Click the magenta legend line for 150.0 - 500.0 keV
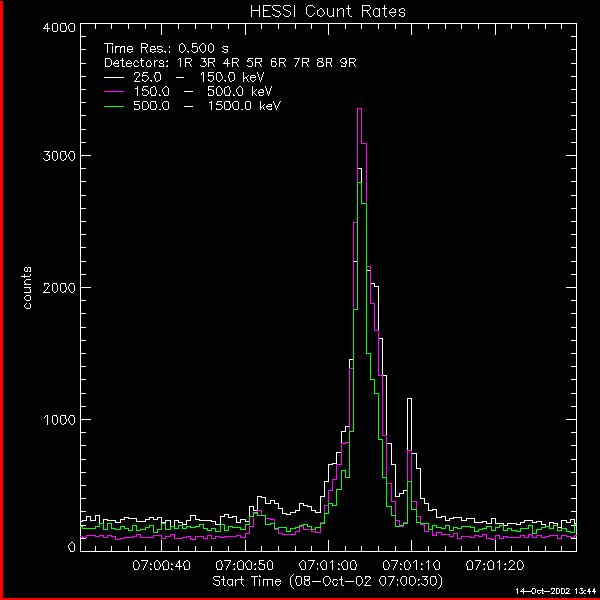Viewport: 600px width, 600px height. pyautogui.click(x=114, y=92)
